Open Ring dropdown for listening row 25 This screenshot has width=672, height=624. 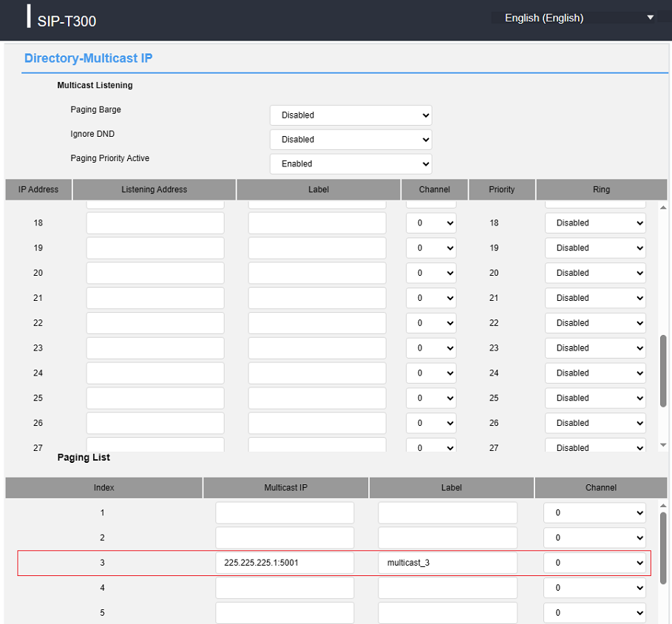595,399
